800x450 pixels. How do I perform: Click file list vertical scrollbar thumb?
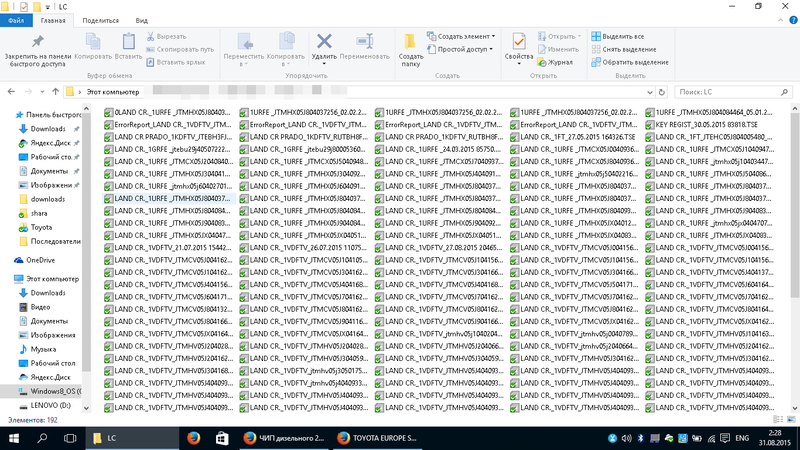[795, 204]
